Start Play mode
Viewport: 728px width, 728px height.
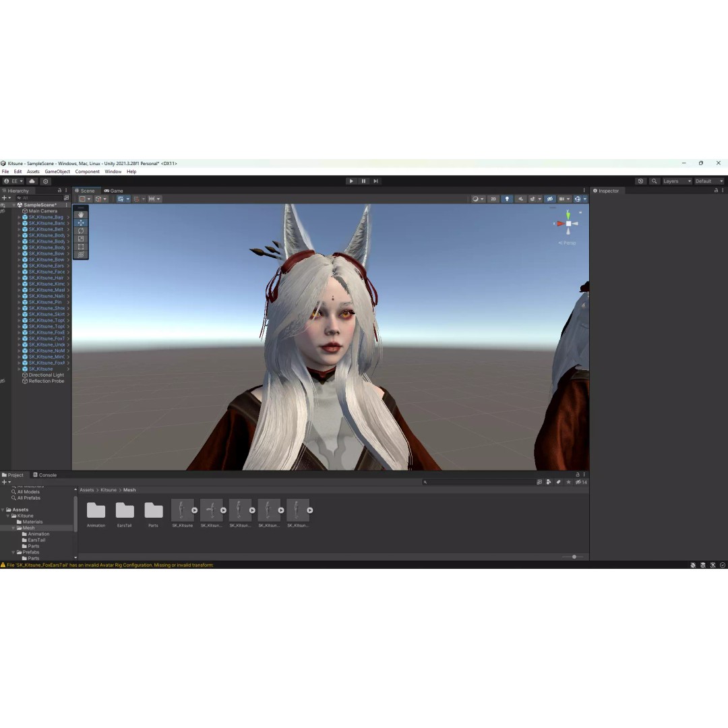tap(351, 181)
